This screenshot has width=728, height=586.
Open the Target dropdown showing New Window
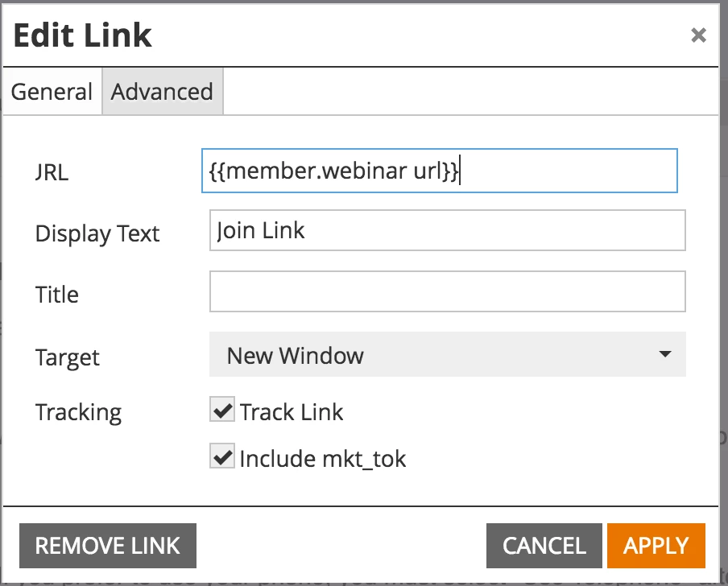click(x=447, y=354)
